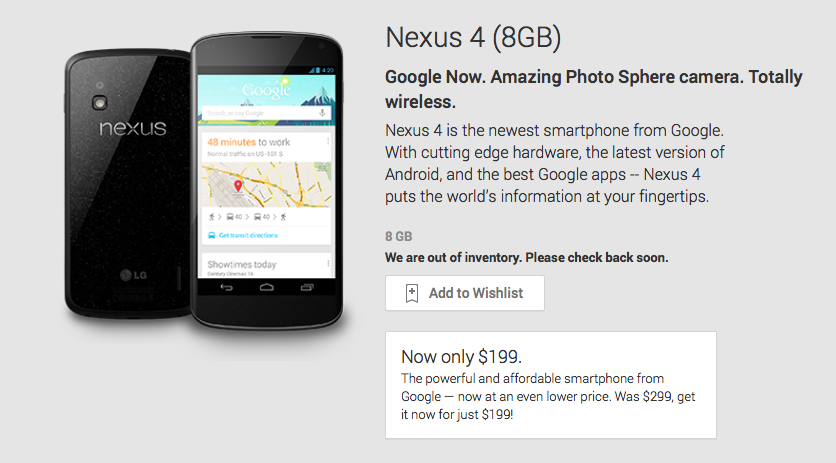
Task: Click the bus icon beside Get transit directions
Action: coord(212,235)
